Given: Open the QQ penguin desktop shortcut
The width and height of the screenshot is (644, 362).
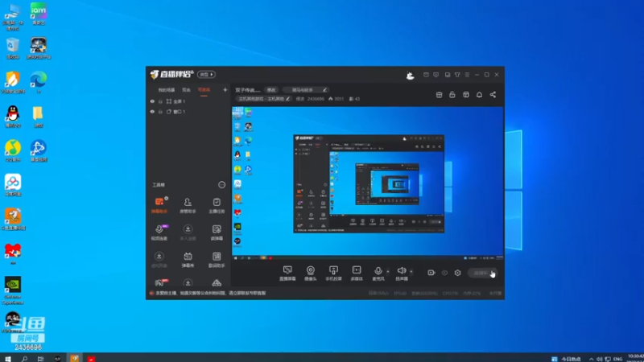Looking at the screenshot, I should coord(13,117).
